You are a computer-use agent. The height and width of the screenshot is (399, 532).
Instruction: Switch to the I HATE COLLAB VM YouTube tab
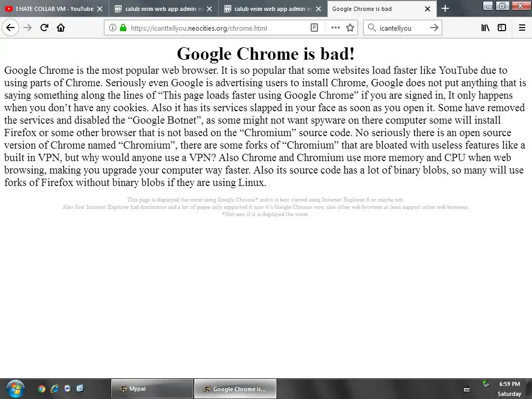click(x=54, y=9)
